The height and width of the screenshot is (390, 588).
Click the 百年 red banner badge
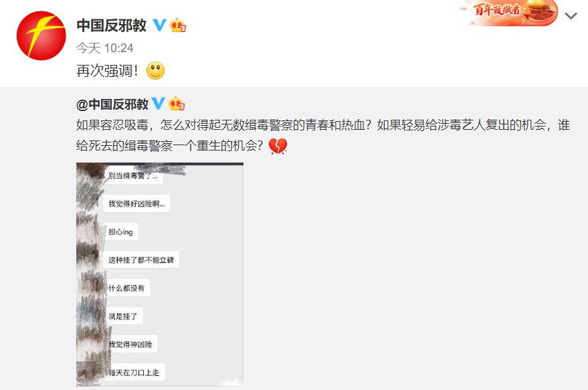tap(508, 13)
